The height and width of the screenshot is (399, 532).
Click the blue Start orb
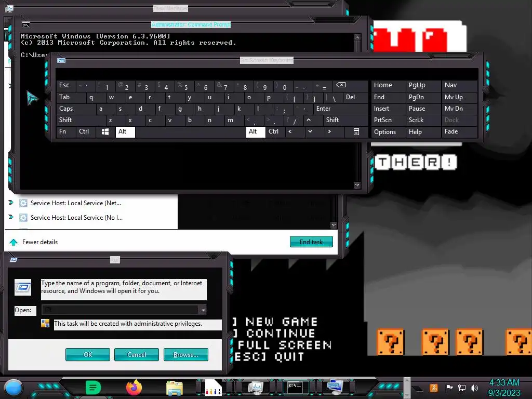[x=13, y=388]
